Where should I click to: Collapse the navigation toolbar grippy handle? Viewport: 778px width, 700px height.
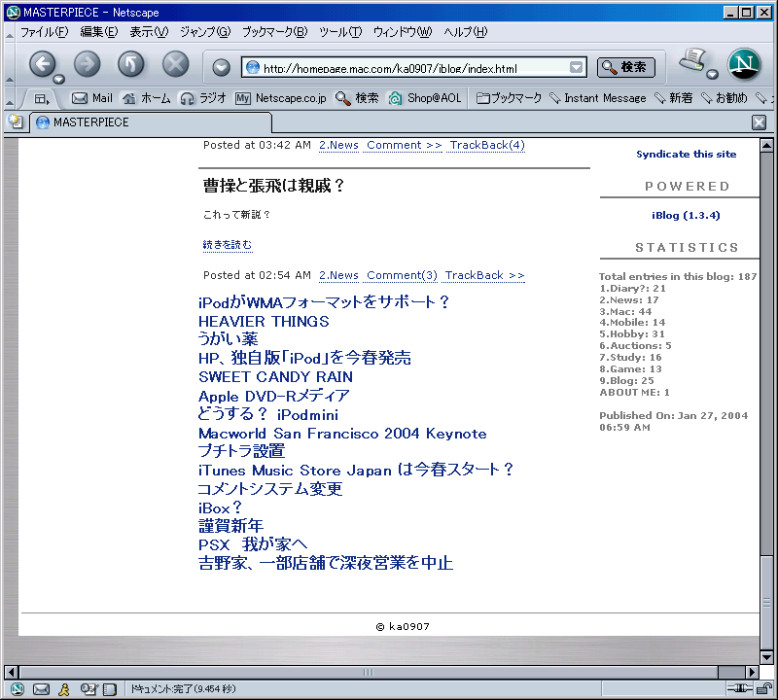pyautogui.click(x=10, y=64)
